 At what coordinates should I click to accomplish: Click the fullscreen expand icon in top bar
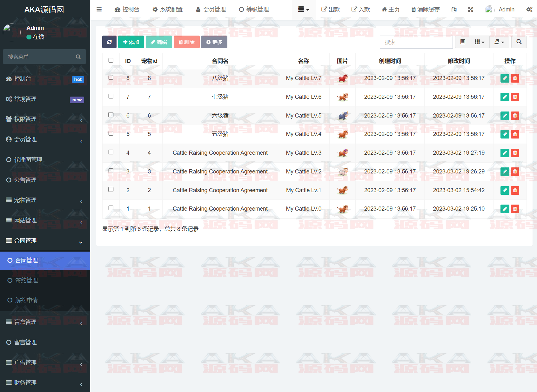coord(471,10)
